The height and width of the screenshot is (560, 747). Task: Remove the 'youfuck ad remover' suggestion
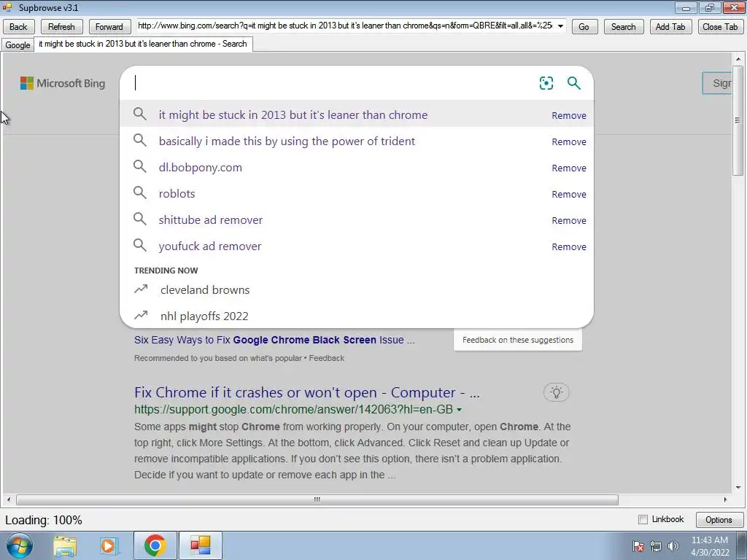[569, 246]
